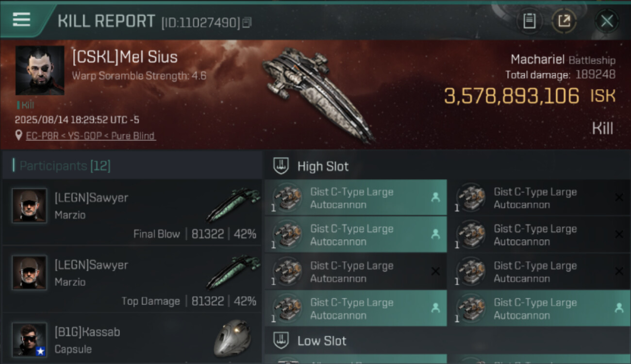Click Kassab's Capsule pilot portrait
The height and width of the screenshot is (364, 631).
click(30, 339)
